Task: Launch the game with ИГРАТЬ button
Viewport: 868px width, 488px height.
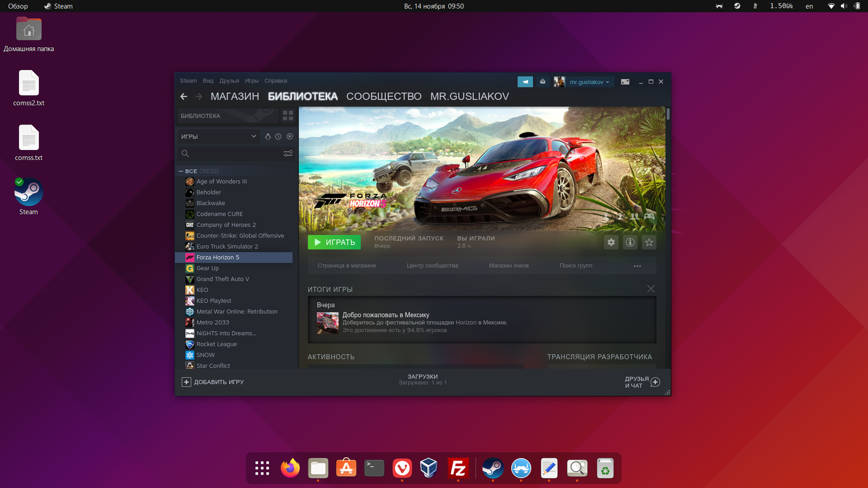Action: [x=334, y=243]
